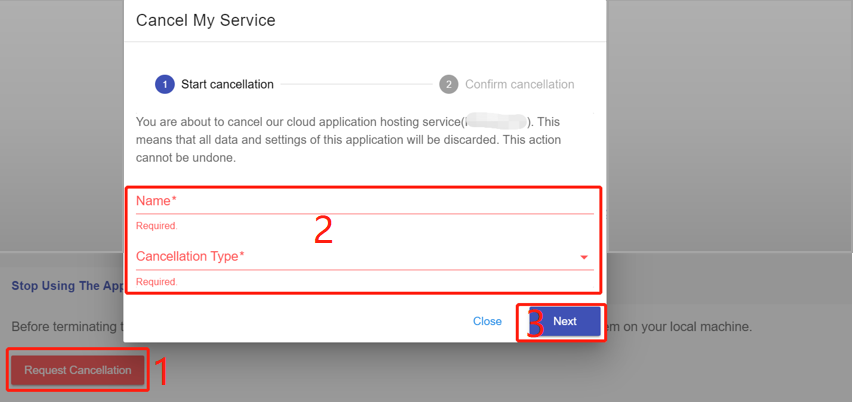Click the red Request Cancellation button

point(78,370)
